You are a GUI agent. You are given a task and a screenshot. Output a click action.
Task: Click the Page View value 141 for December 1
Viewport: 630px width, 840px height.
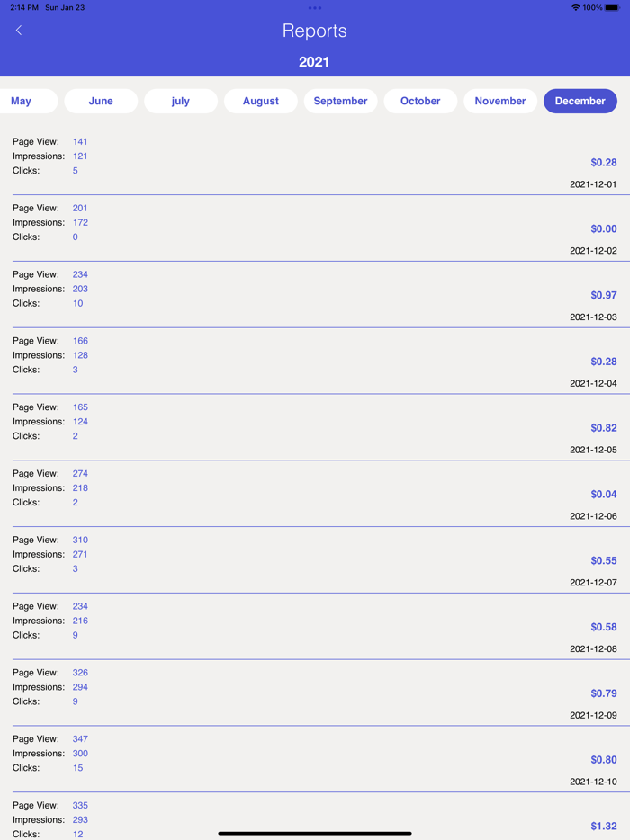79,141
